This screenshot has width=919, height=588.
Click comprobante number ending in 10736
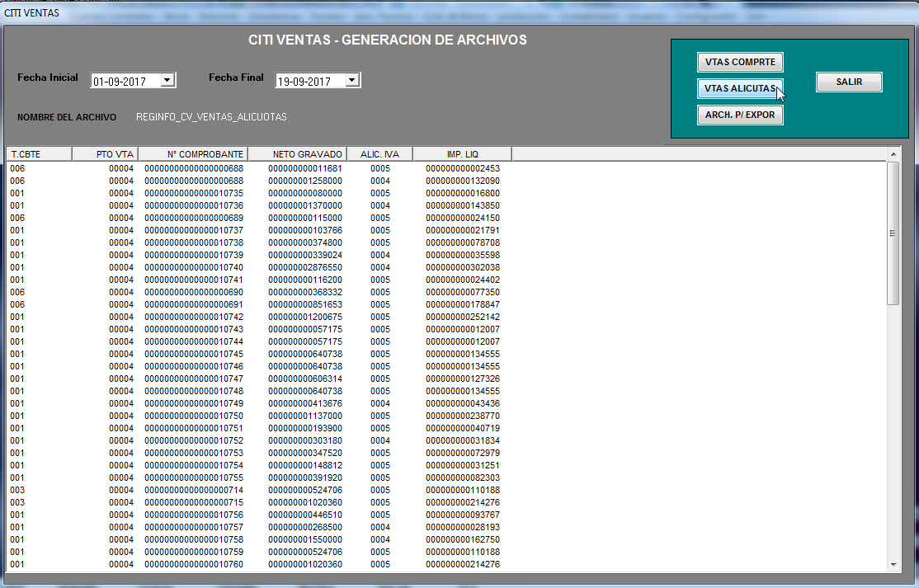[x=194, y=205]
